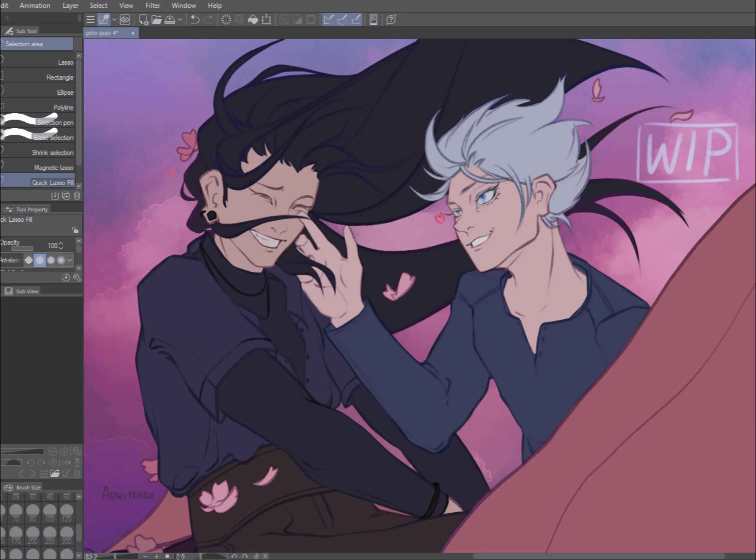
Task: Expand the anti-aliasing options dropdown
Action: tap(69, 260)
